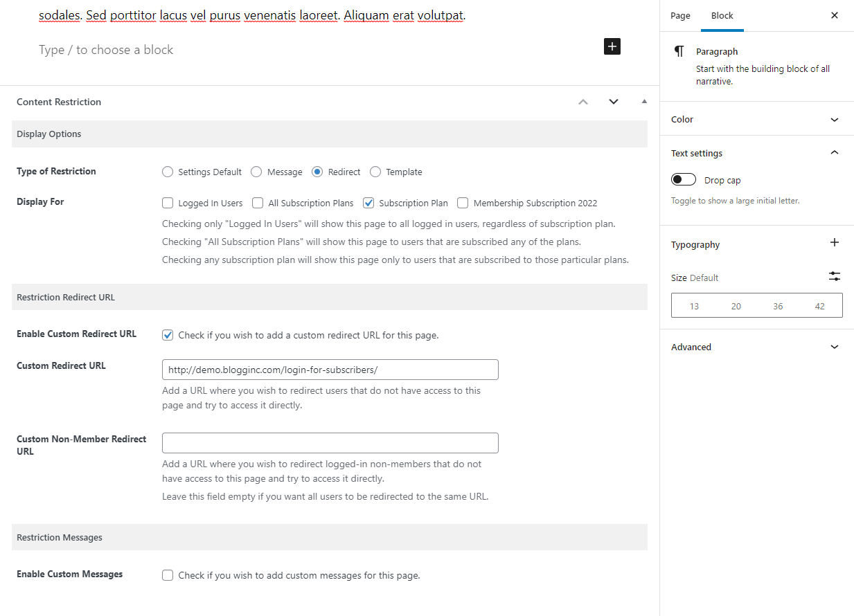854x616 pixels.
Task: Click the Paragraph block pilcrow icon
Action: [679, 51]
